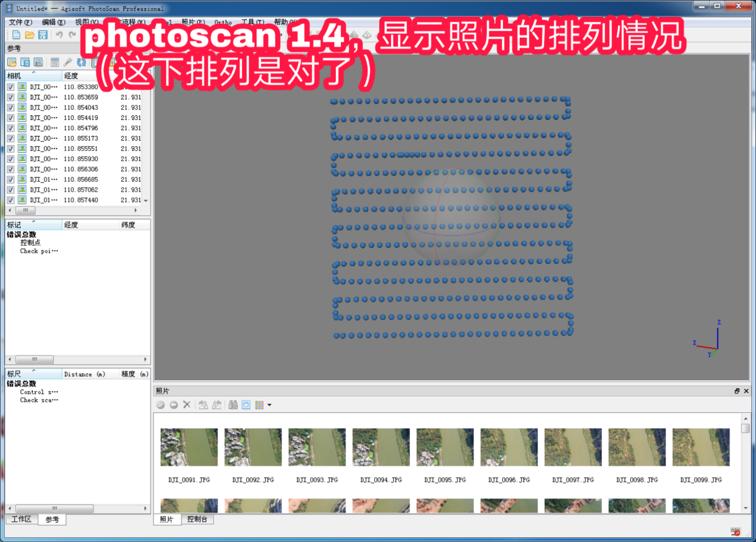This screenshot has width=756, height=542.
Task: Open the coordinate convert calculator icon
Action: [x=55, y=62]
